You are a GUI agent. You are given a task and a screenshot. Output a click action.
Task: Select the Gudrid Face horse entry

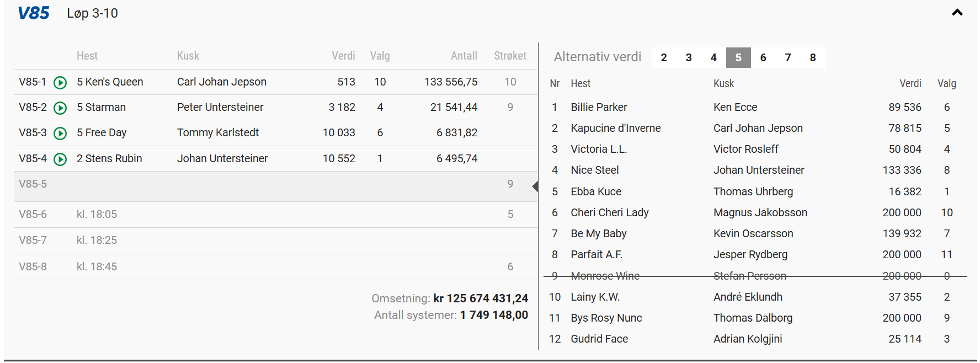pos(599,339)
